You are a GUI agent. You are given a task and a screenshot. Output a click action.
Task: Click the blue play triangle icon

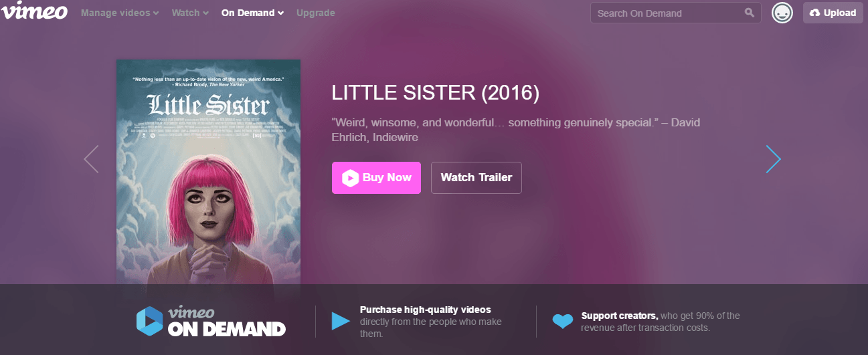pos(341,321)
